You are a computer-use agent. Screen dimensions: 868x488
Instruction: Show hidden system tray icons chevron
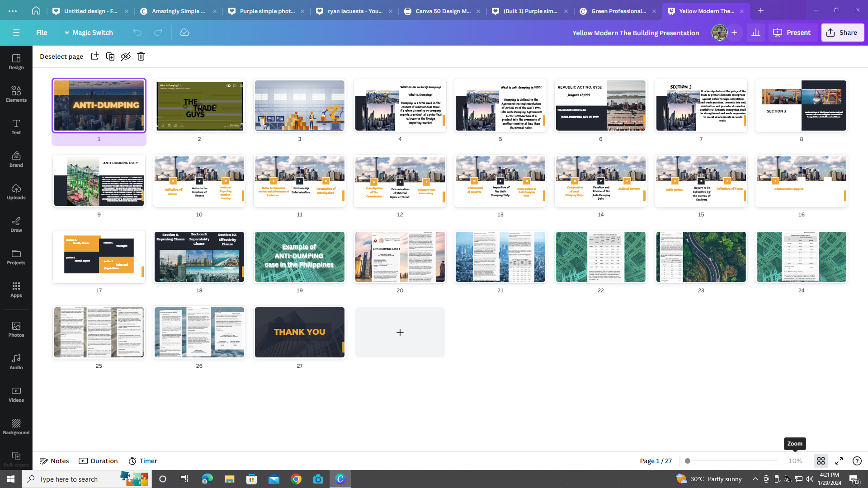tap(755, 479)
